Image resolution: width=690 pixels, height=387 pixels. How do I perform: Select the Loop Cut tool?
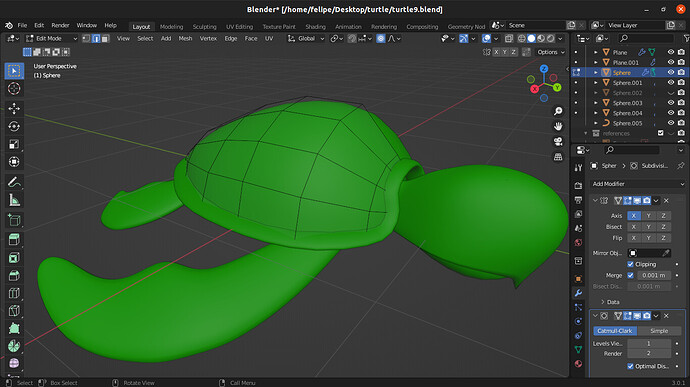[x=14, y=293]
